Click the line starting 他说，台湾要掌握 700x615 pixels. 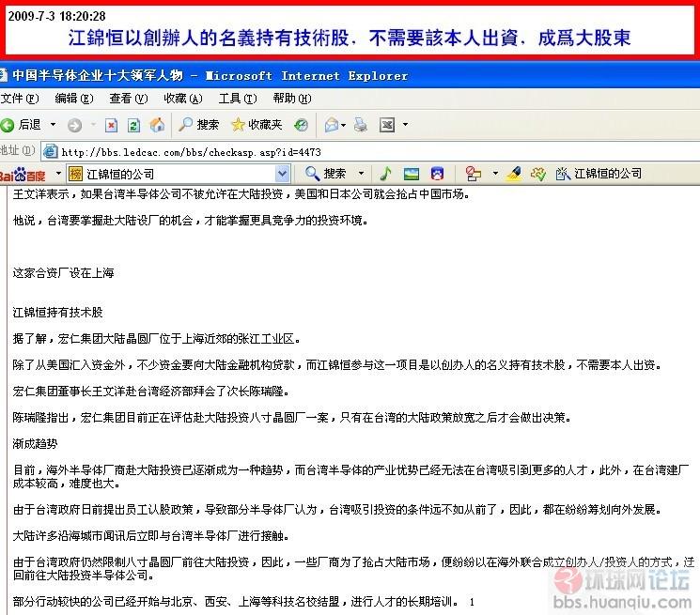point(191,221)
